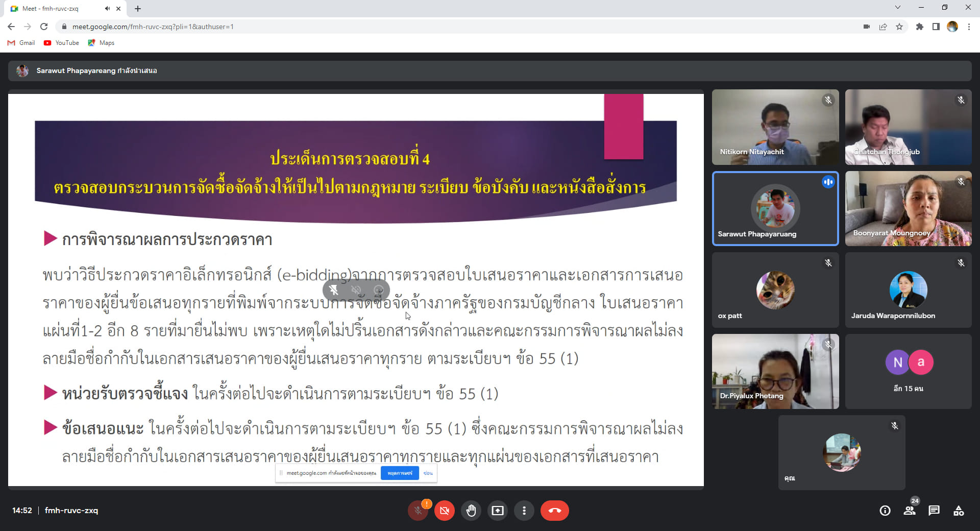This screenshot has width=980, height=531.
Task: Open Chrome profile avatar
Action: (952, 27)
